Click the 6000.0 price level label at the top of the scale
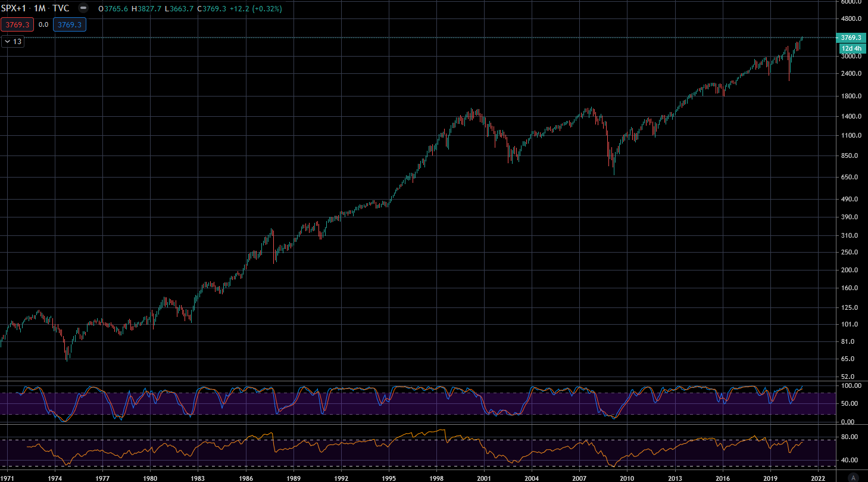The image size is (868, 482). 850,3
